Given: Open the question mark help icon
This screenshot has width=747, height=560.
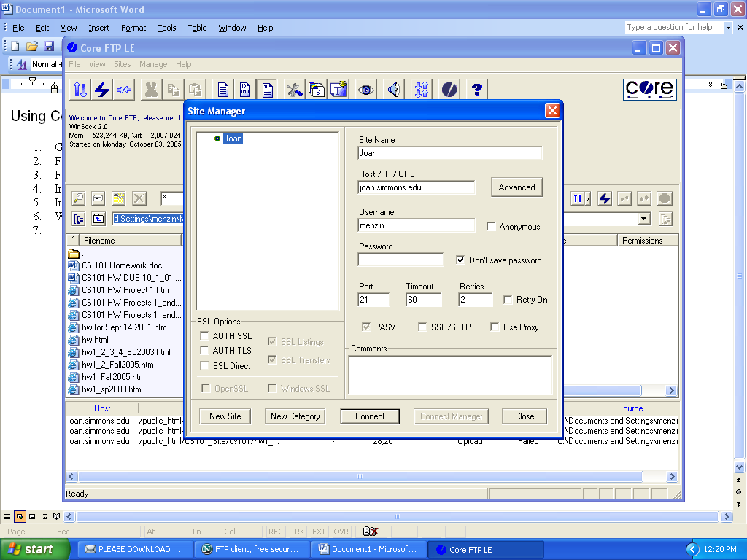Looking at the screenshot, I should [x=477, y=90].
